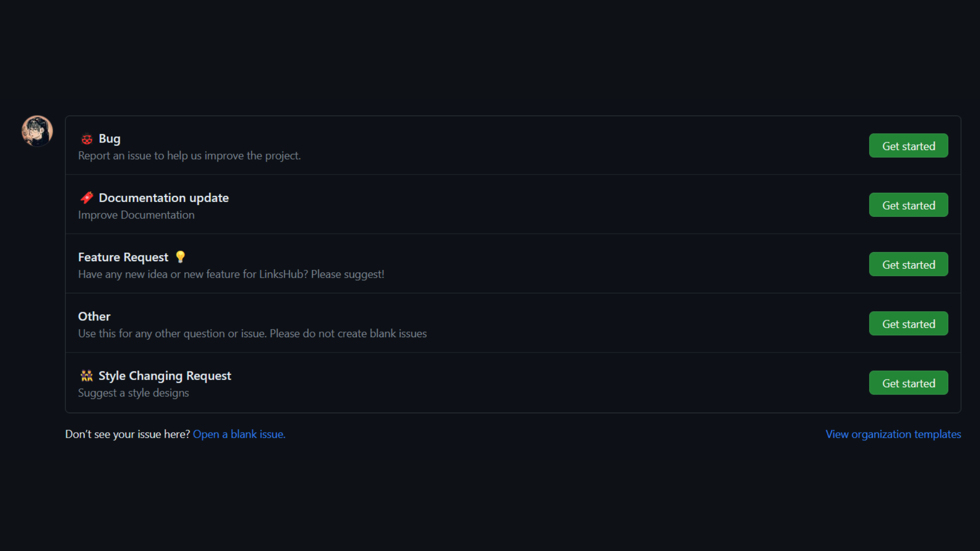Select the Documentation update title text
Screen dimensions: 980x551
(x=163, y=198)
